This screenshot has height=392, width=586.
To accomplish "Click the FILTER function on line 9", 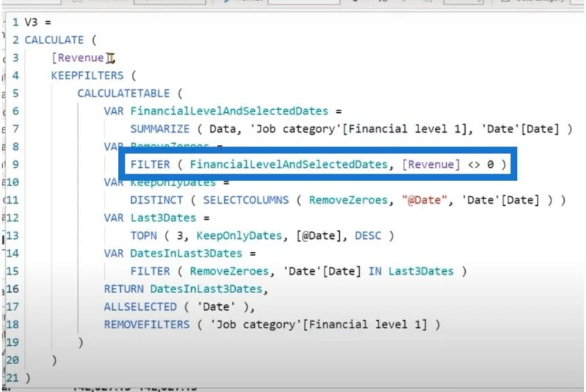I will click(x=150, y=164).
